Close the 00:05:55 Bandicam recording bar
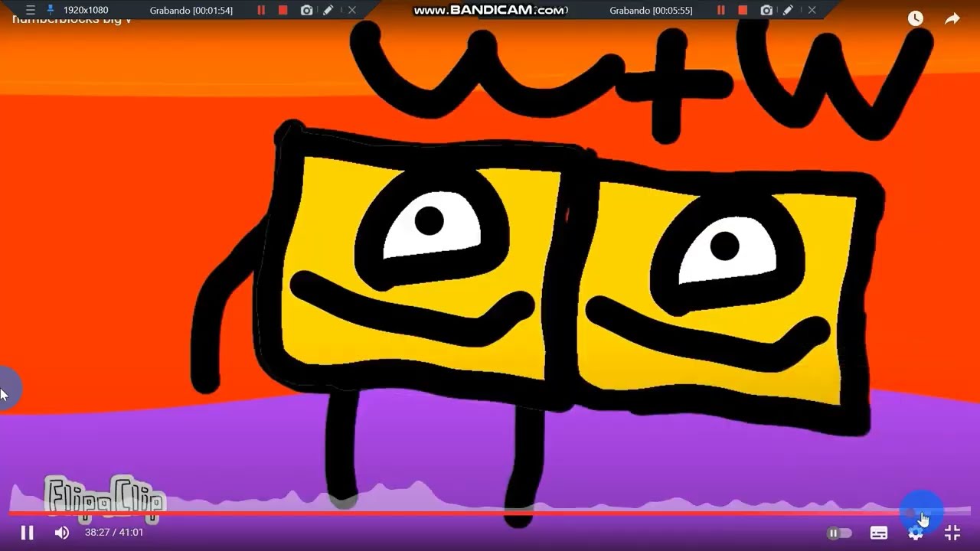 pos(812,10)
